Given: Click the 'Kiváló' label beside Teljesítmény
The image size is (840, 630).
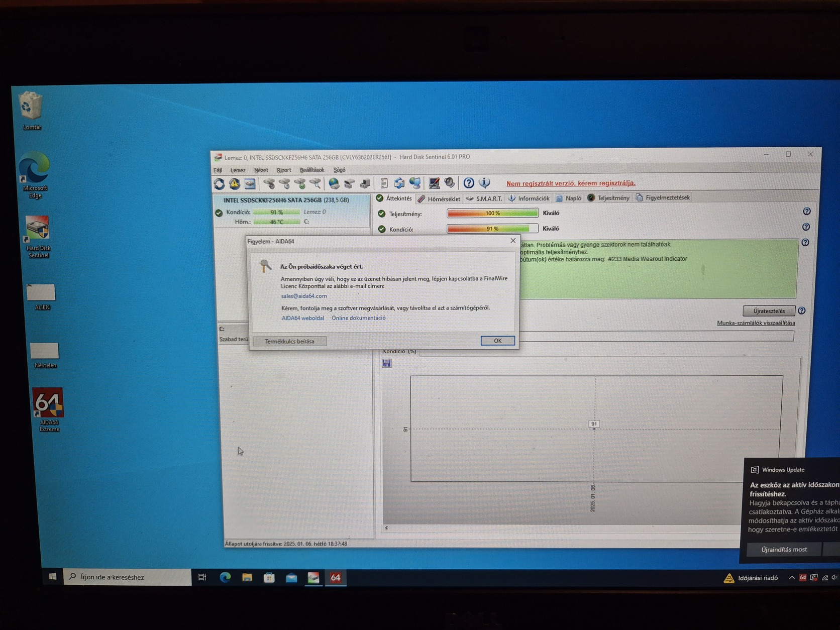Looking at the screenshot, I should [x=551, y=213].
